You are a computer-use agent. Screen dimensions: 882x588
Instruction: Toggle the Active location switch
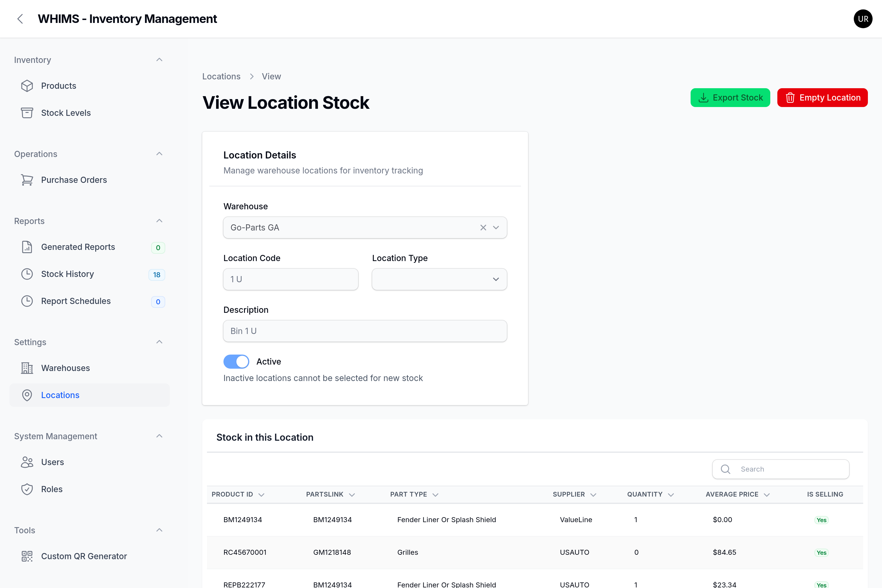pyautogui.click(x=236, y=362)
